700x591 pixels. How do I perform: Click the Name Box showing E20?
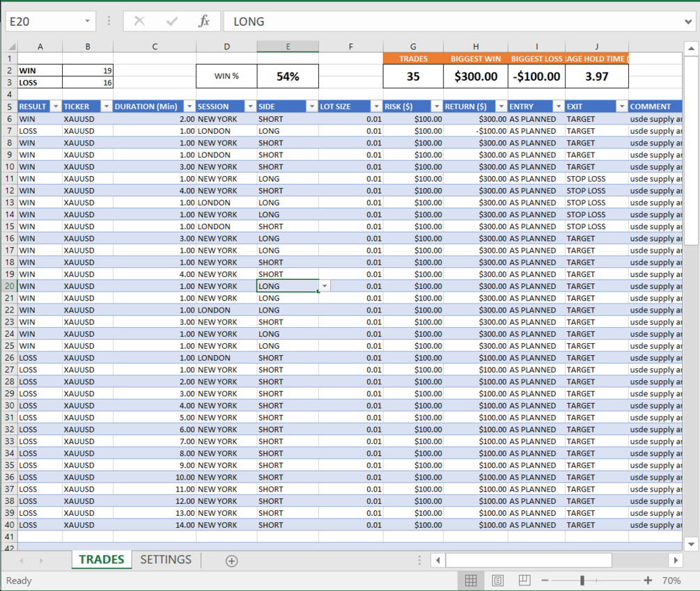(x=44, y=21)
